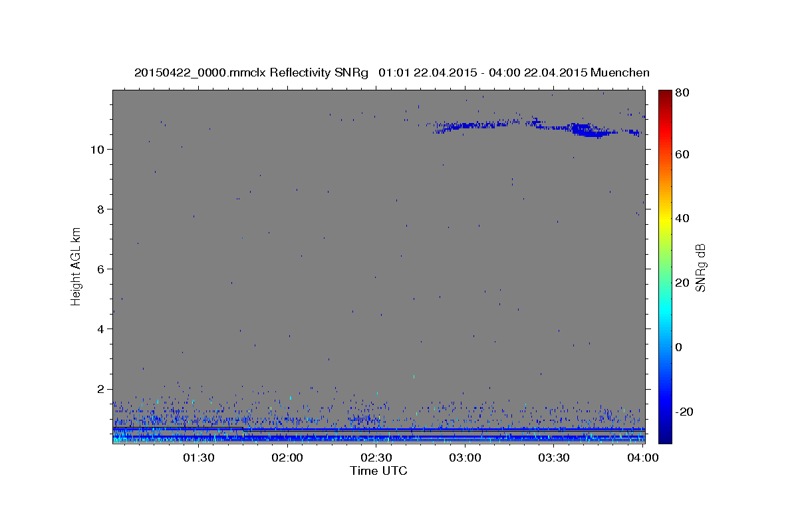The height and width of the screenshot is (532, 798).
Task: Click the 02:00 time tick label
Action: [288, 458]
